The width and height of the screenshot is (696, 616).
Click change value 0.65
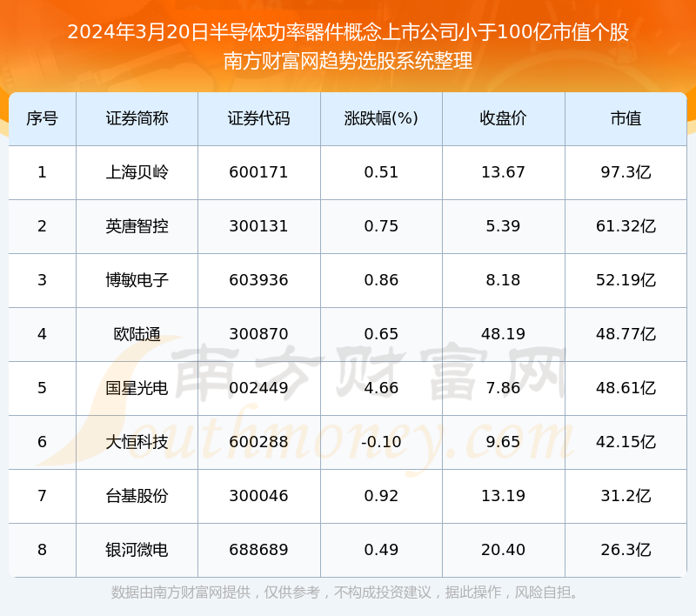tap(381, 334)
